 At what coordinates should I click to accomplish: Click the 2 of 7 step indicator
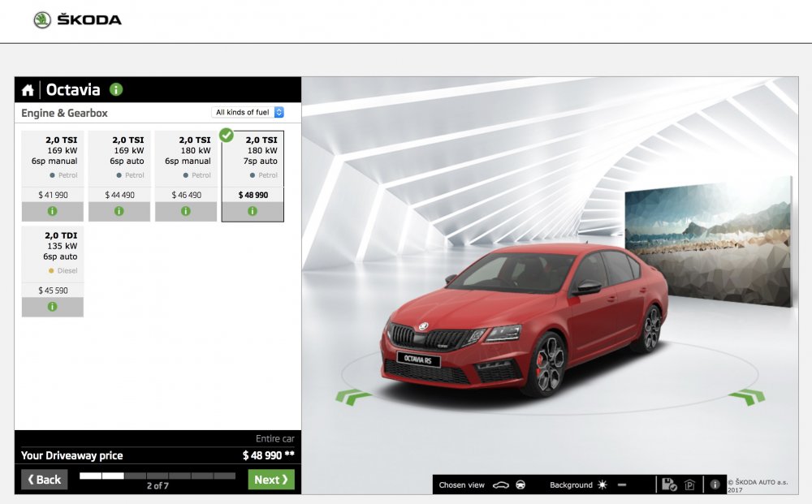tap(158, 486)
